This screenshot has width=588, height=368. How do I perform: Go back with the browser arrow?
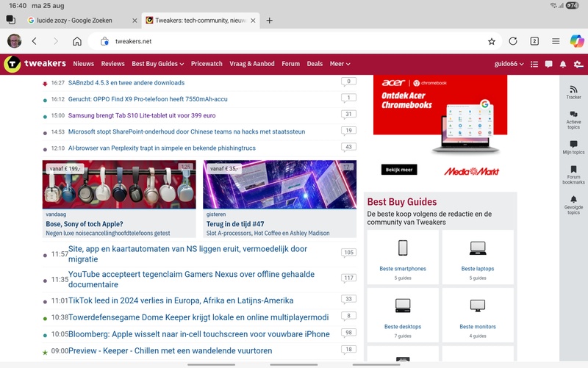(35, 41)
